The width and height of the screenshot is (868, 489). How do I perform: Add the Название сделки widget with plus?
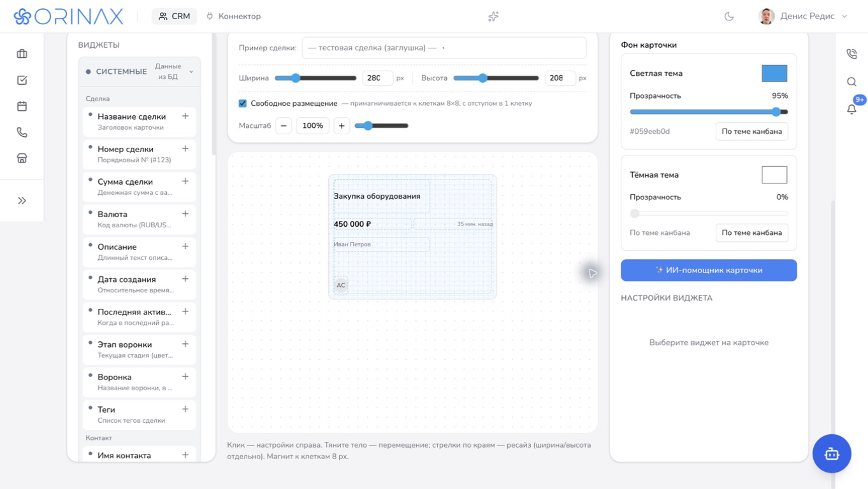(x=185, y=117)
